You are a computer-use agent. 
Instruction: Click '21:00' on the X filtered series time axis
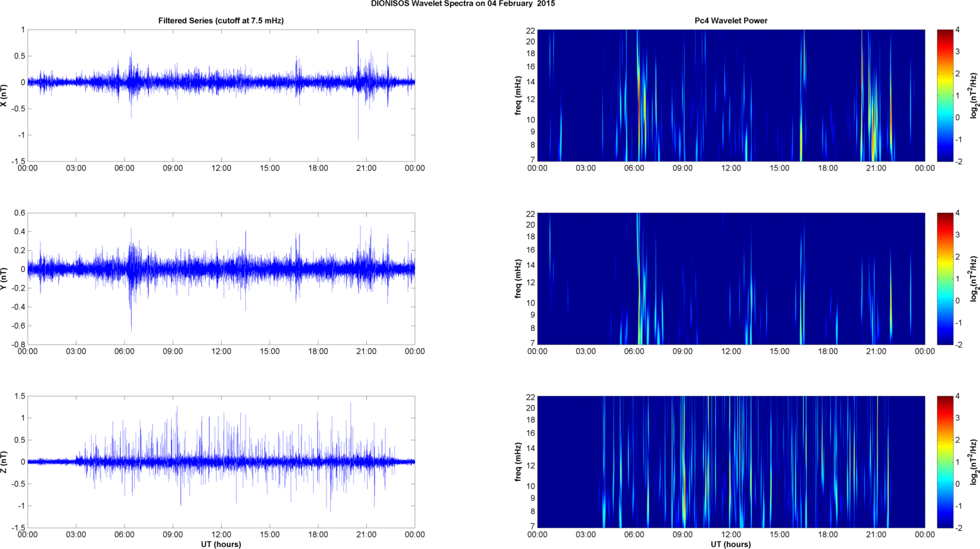(x=366, y=168)
